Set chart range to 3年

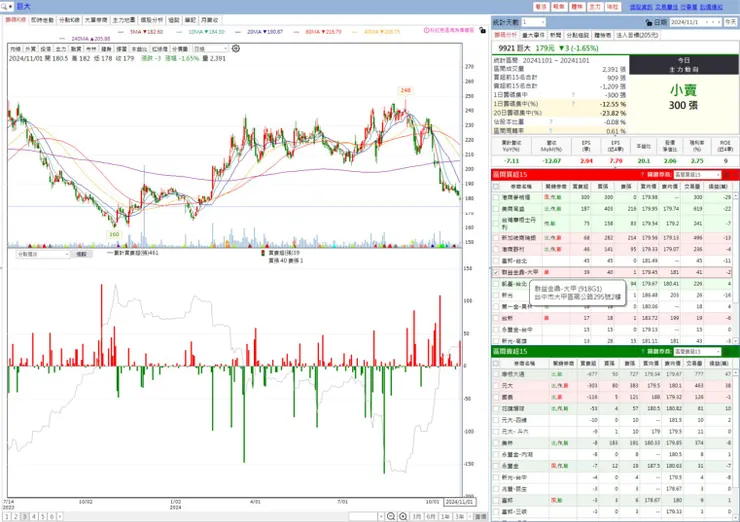click(459, 517)
